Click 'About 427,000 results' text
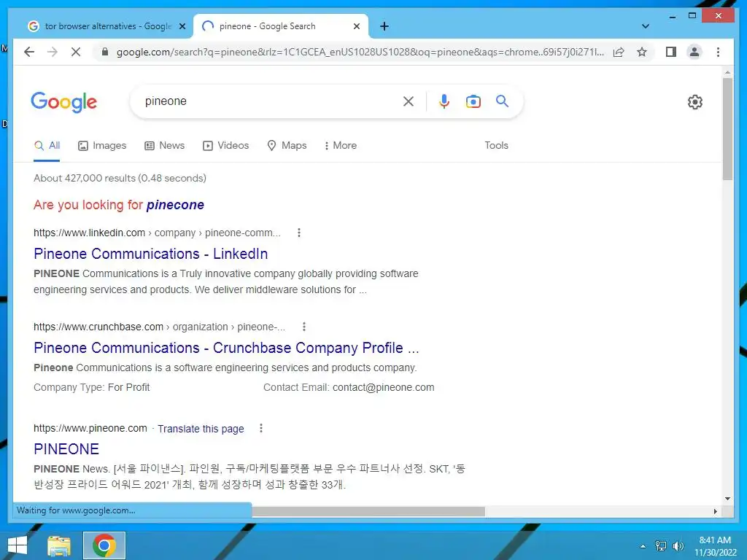The height and width of the screenshot is (560, 747). click(120, 178)
